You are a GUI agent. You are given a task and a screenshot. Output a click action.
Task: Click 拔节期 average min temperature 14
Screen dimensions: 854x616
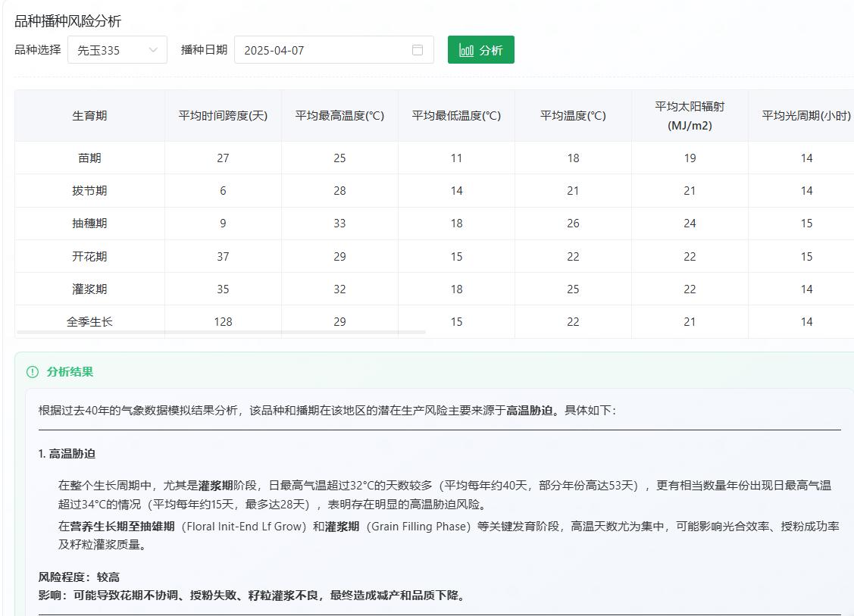coord(456,191)
